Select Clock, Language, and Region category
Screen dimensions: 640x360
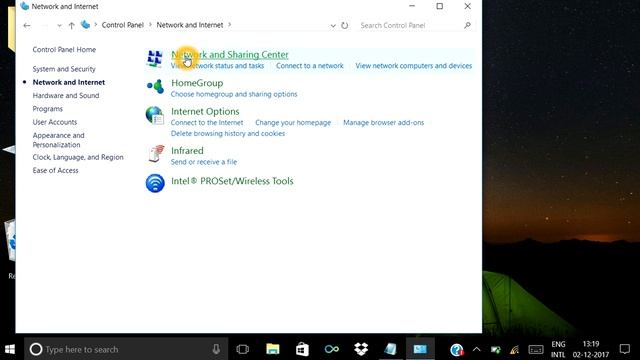coord(78,157)
